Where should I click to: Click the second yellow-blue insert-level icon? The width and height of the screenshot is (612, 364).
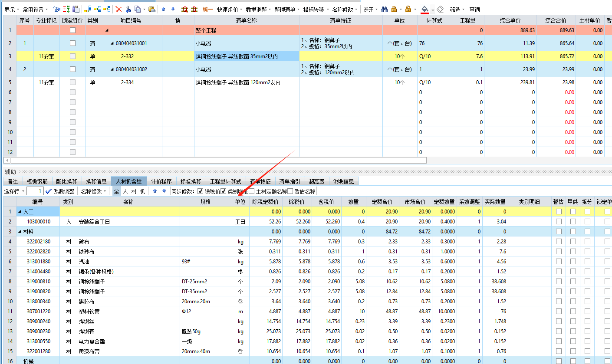(97, 9)
